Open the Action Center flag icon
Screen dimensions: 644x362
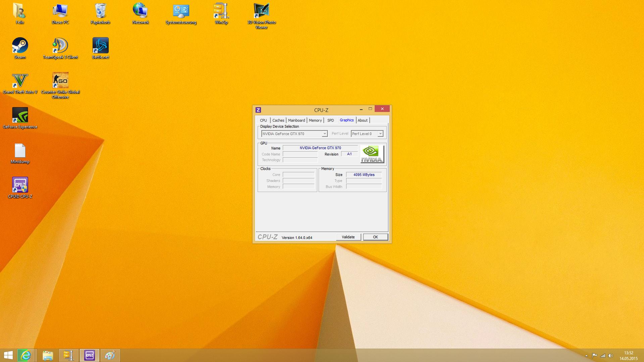pyautogui.click(x=594, y=356)
